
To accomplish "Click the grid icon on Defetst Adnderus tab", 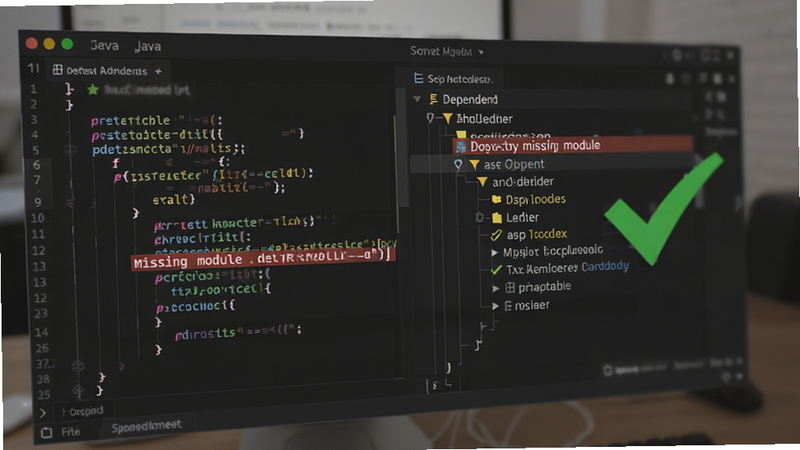I will coord(58,70).
